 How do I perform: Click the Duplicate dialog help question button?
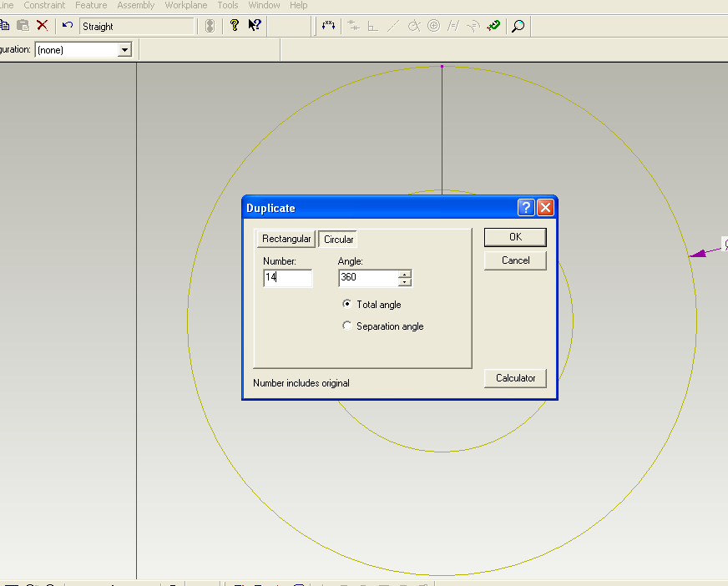click(526, 208)
